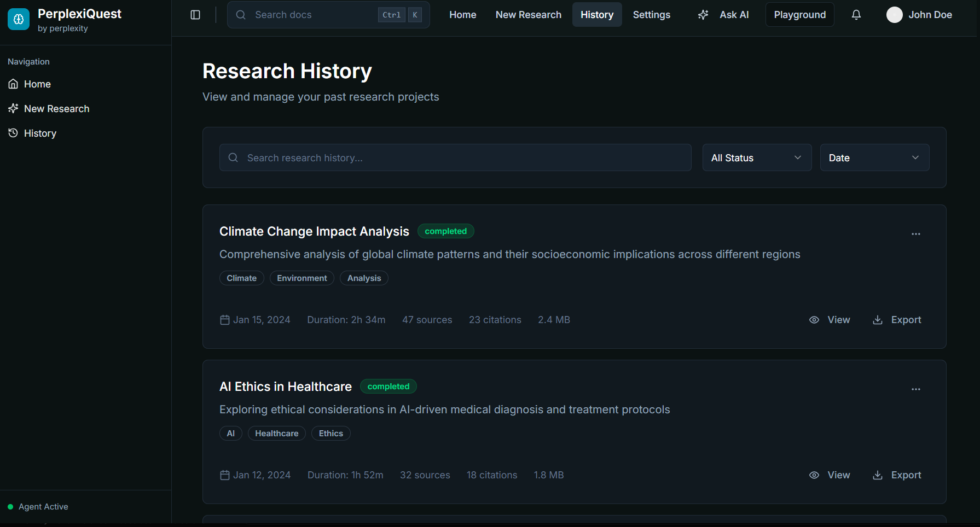980x527 pixels.
Task: Click the 47 sources text
Action: click(x=427, y=320)
